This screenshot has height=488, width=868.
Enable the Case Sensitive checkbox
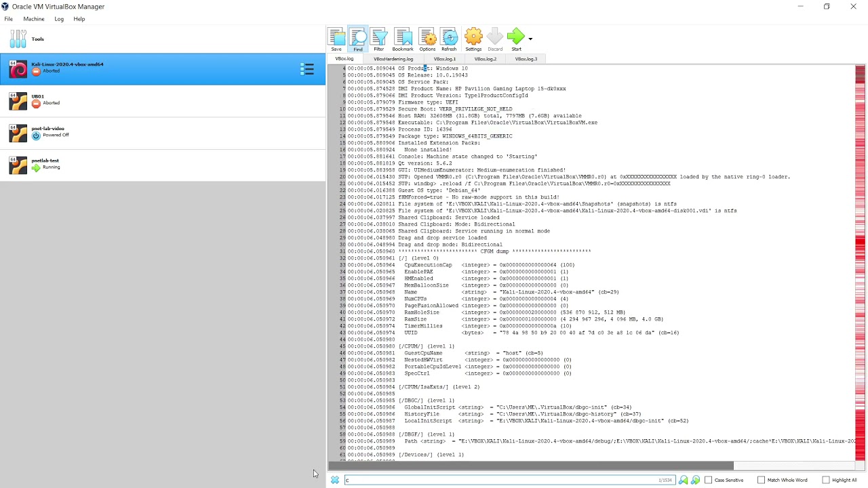(709, 480)
